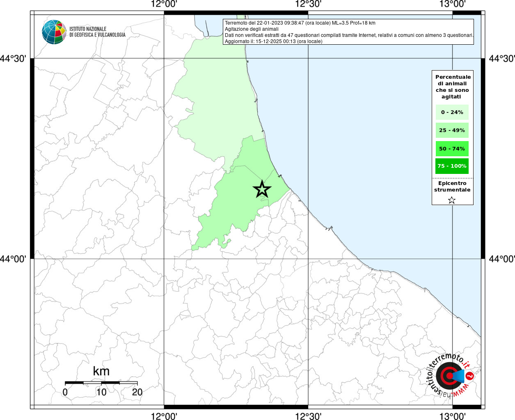Click the blue megaphone shape in logo

(458, 376)
